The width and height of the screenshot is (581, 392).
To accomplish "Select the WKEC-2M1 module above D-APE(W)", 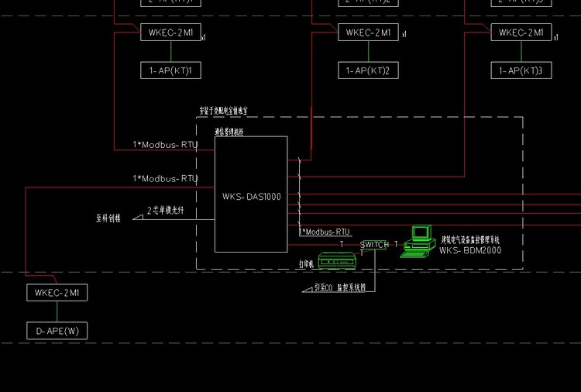I will [58, 293].
